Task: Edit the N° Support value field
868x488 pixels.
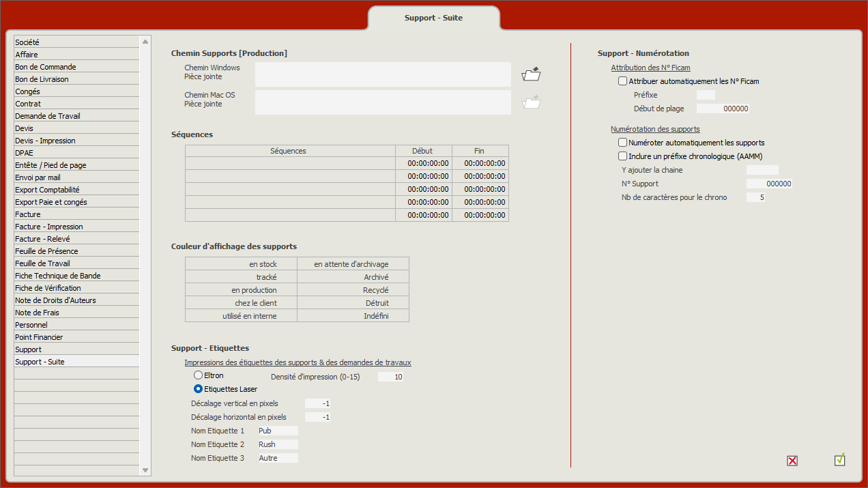Action: point(770,184)
